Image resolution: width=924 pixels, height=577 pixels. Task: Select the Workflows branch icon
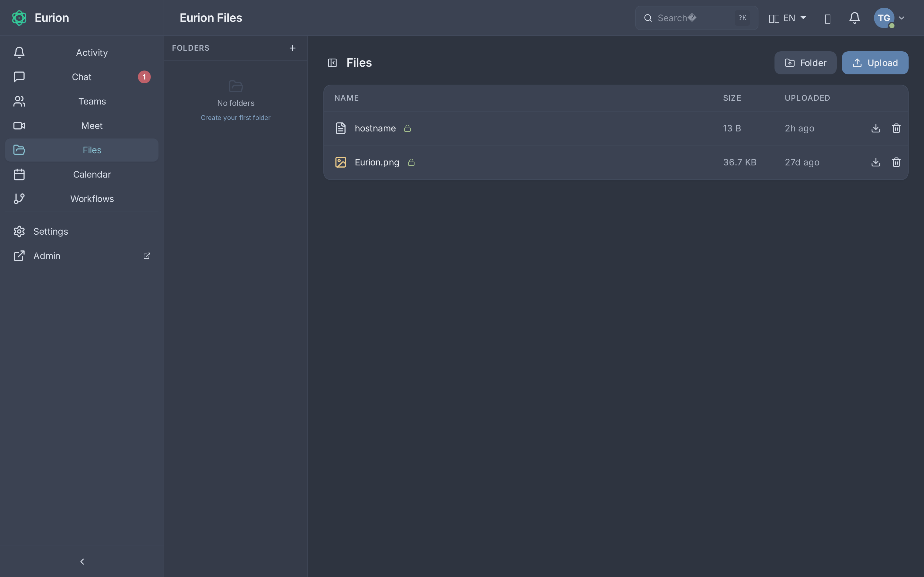pyautogui.click(x=19, y=198)
